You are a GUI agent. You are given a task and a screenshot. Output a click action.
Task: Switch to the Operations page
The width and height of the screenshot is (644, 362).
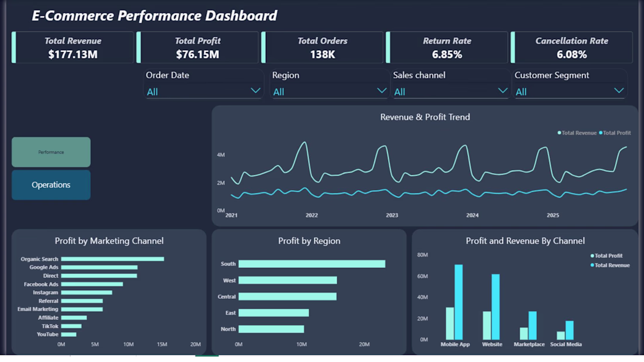click(51, 185)
